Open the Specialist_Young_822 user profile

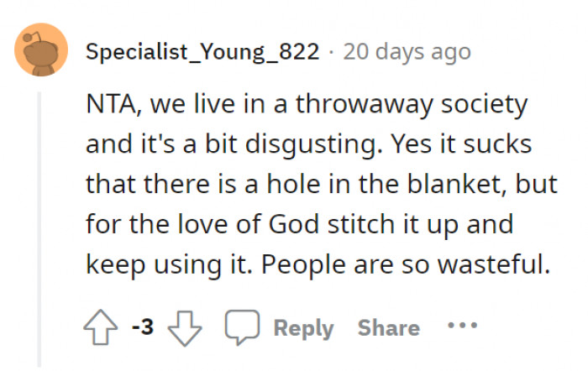202,51
